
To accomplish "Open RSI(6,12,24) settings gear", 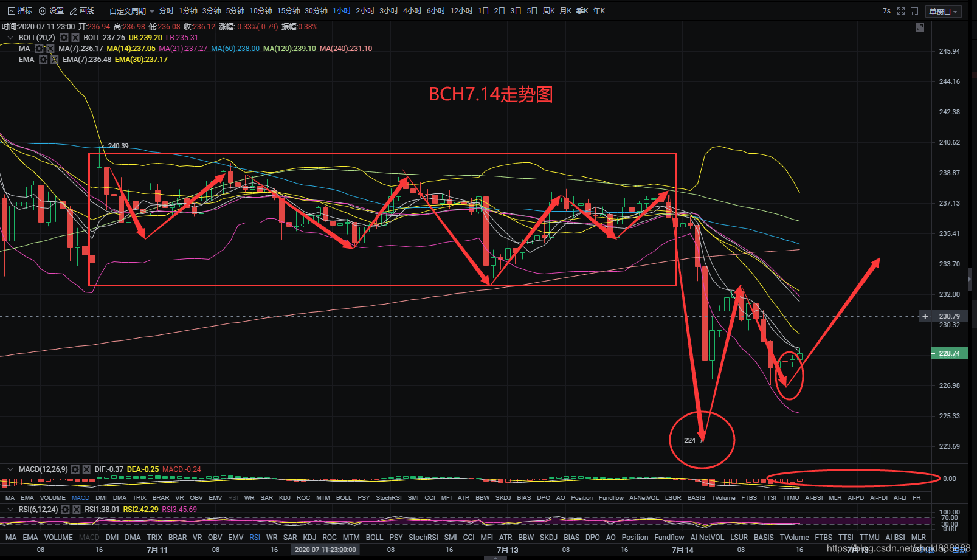I will pos(66,510).
